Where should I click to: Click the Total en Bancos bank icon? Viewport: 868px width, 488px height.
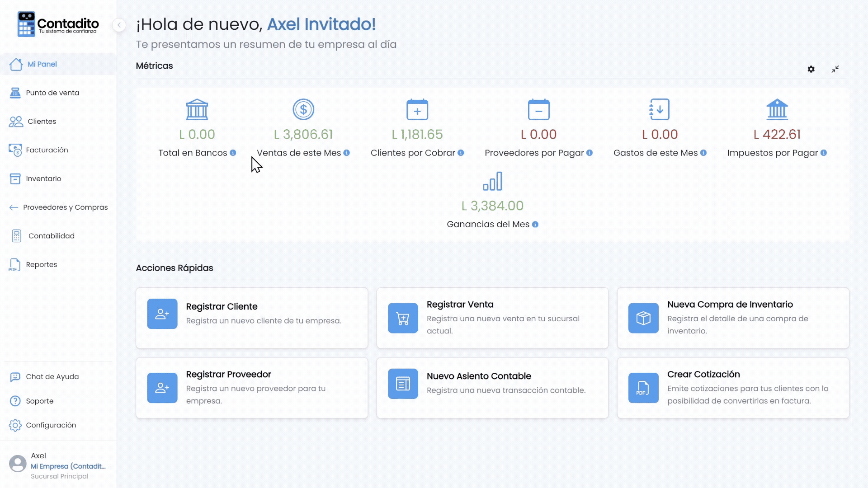pos(197,109)
